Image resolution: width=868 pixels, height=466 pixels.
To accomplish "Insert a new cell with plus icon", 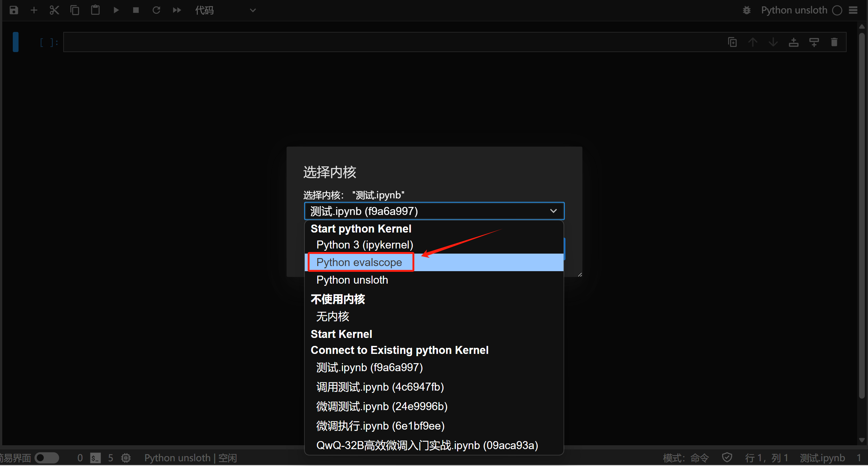I will [x=34, y=10].
